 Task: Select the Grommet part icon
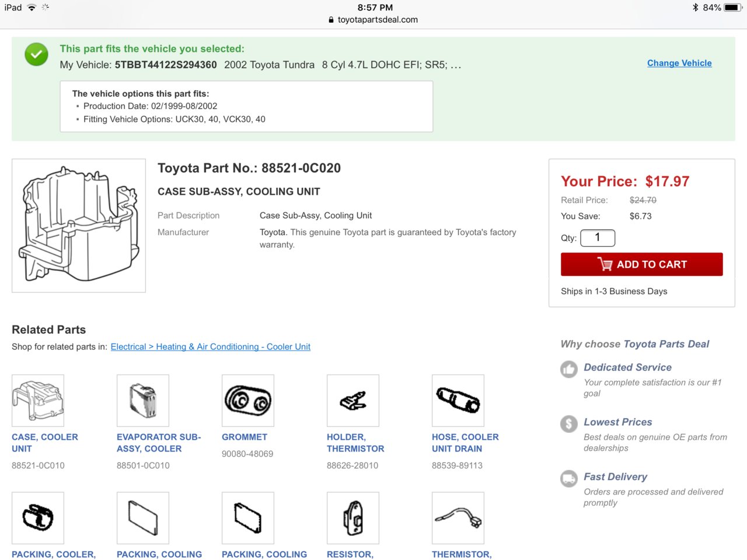[x=248, y=401]
